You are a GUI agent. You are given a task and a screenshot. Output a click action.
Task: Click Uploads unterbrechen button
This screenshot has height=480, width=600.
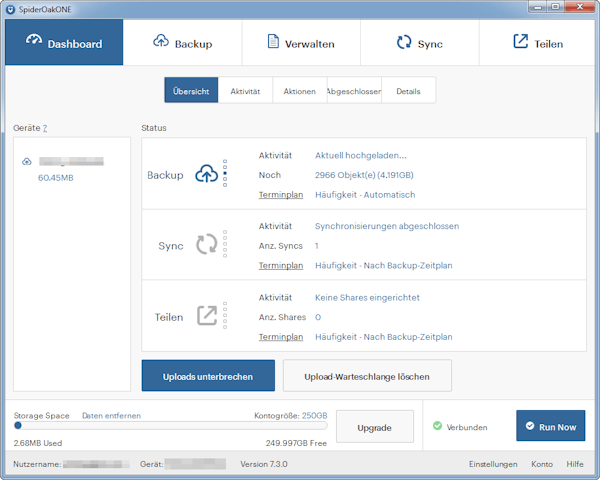point(208,376)
